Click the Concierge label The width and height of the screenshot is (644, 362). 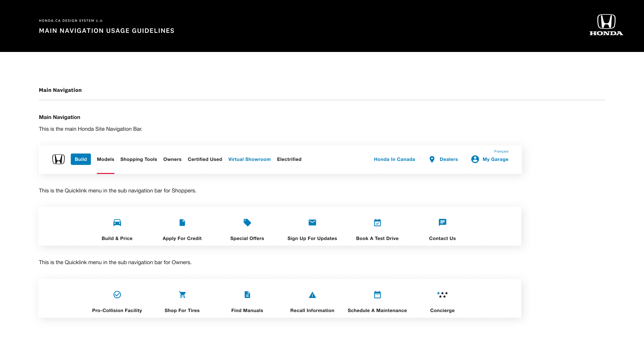coord(442,310)
